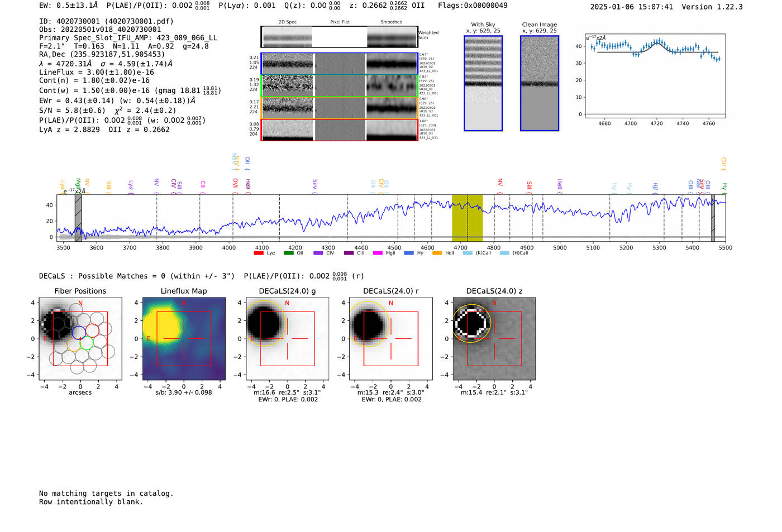Select the blue-bordered 2D spectrum row
782x532 pixels.
[339, 64]
